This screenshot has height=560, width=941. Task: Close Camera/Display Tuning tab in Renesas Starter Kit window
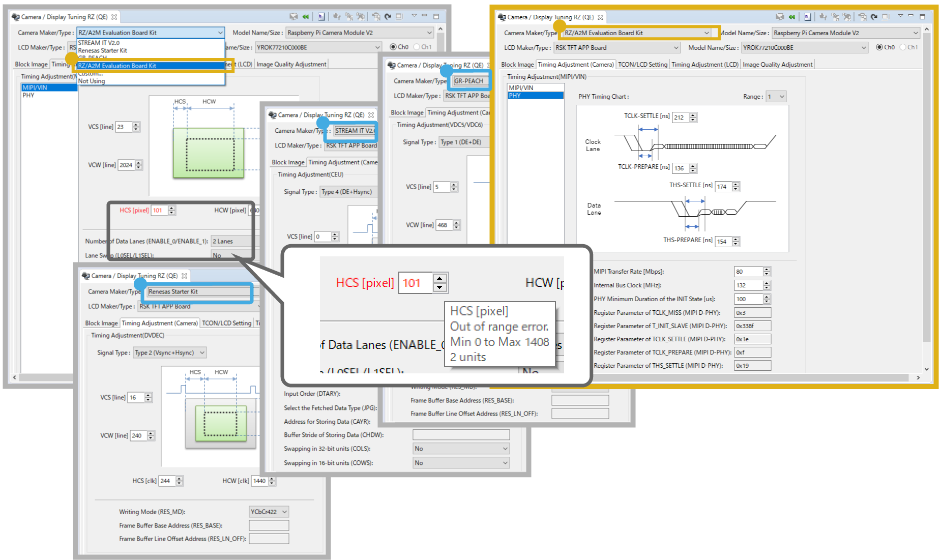(x=185, y=276)
